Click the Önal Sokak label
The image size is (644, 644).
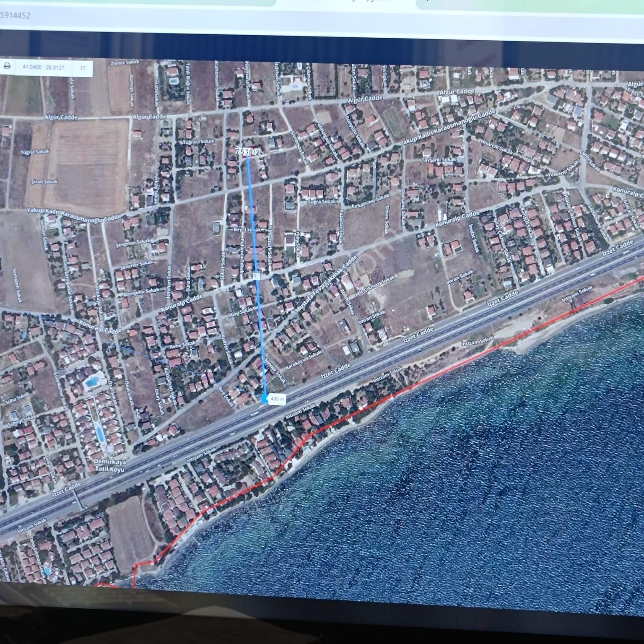(130, 392)
